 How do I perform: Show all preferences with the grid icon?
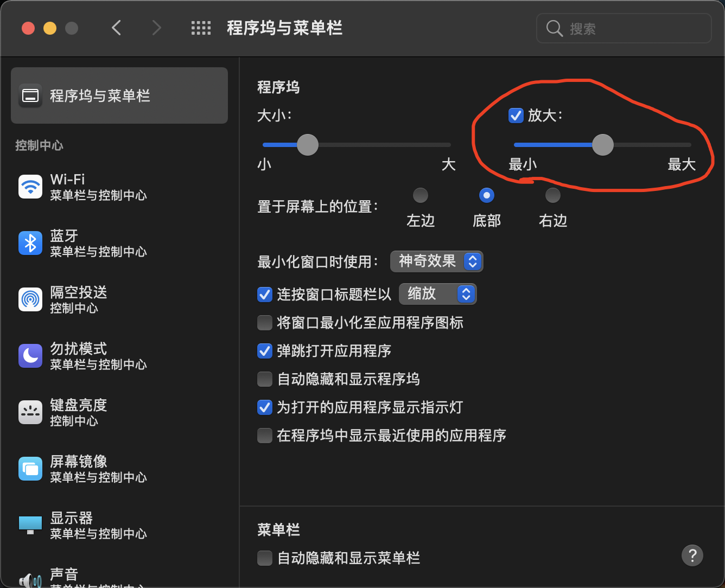tap(201, 28)
